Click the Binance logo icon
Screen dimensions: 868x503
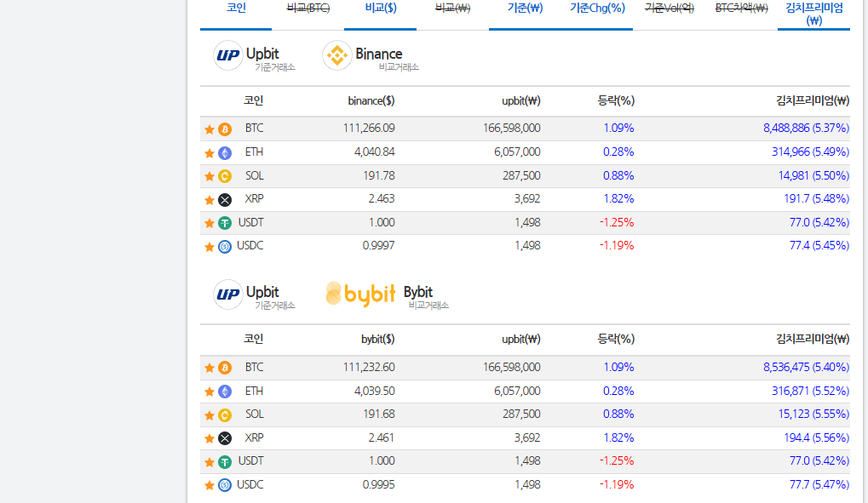click(x=336, y=55)
